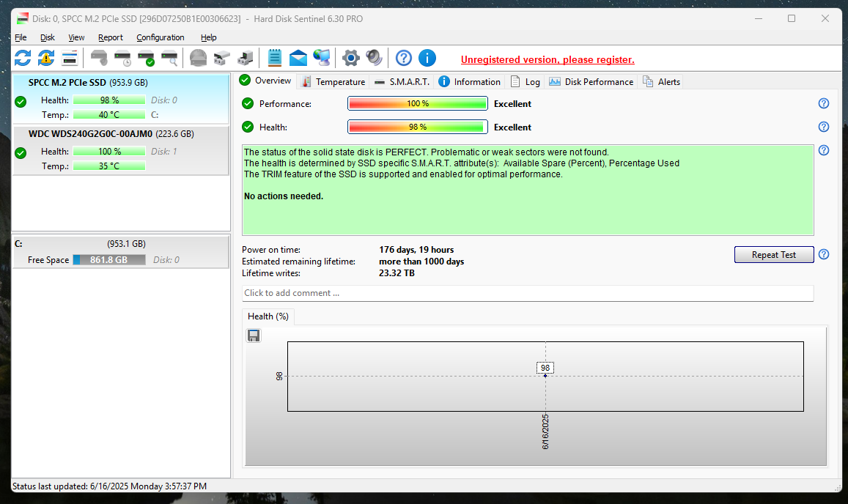Click the refresh icon with warning sign
The width and height of the screenshot is (848, 504).
(x=46, y=58)
